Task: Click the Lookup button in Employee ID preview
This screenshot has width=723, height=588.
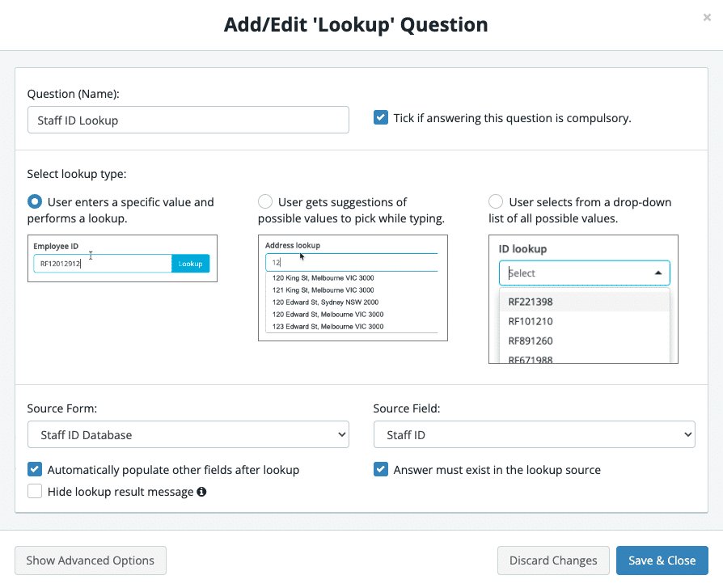Action: [190, 264]
